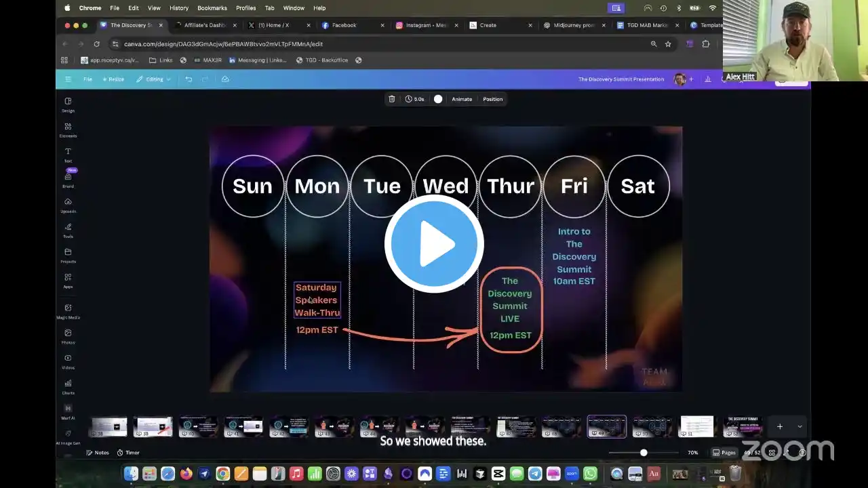The width and height of the screenshot is (868, 488).
Task: Switch to the Instagram messages tab
Action: 427,25
